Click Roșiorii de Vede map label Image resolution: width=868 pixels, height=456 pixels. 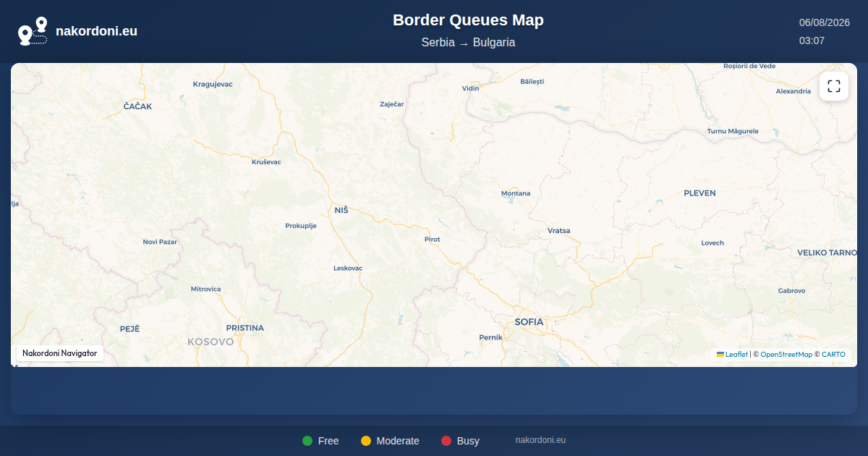click(749, 66)
